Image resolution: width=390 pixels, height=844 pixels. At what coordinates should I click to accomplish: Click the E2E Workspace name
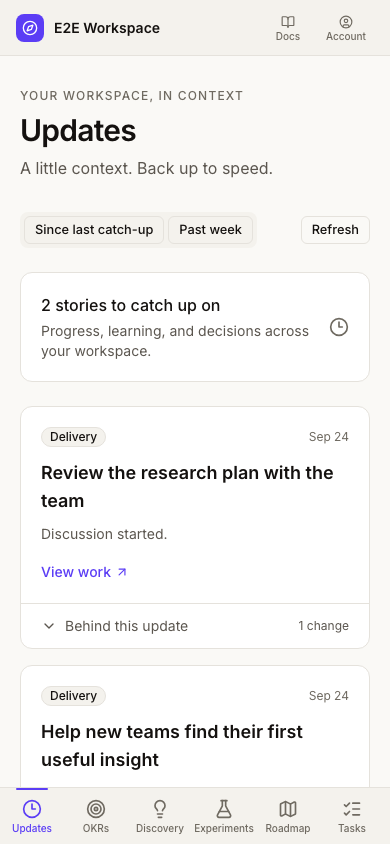pos(107,28)
